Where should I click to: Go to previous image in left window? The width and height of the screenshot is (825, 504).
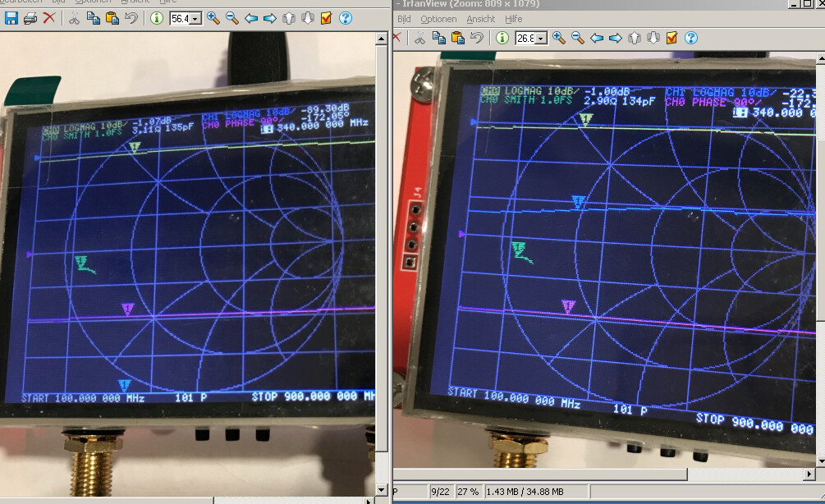251,18
